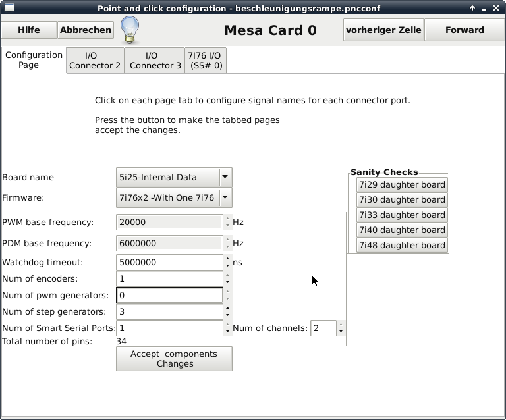This screenshot has width=506, height=420.
Task: Click the Abbrechen button
Action: pos(86,30)
